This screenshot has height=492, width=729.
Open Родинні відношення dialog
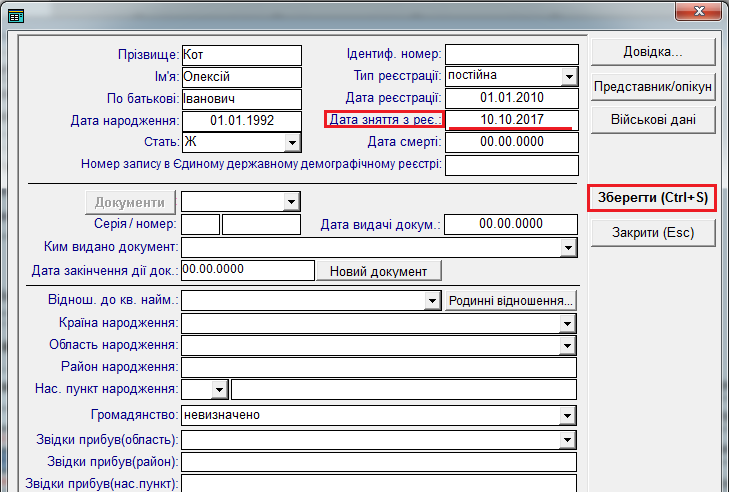[512, 300]
